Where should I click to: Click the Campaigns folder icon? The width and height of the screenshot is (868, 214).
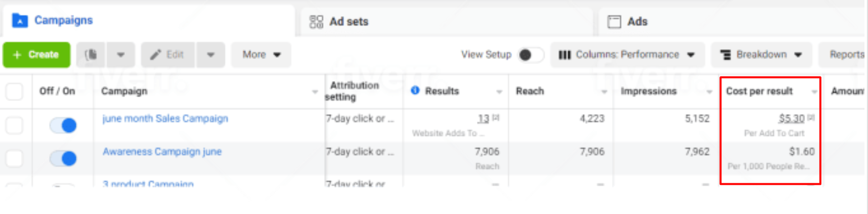pyautogui.click(x=20, y=21)
